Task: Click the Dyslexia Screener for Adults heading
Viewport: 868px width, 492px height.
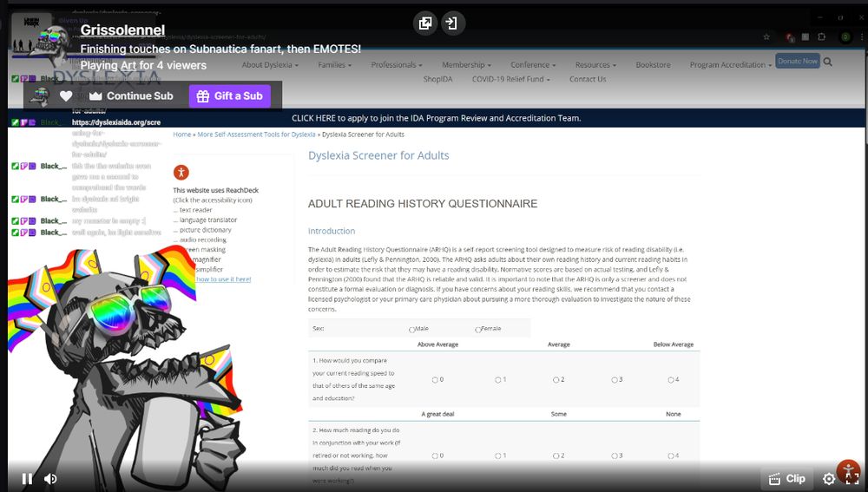Action: tap(378, 155)
